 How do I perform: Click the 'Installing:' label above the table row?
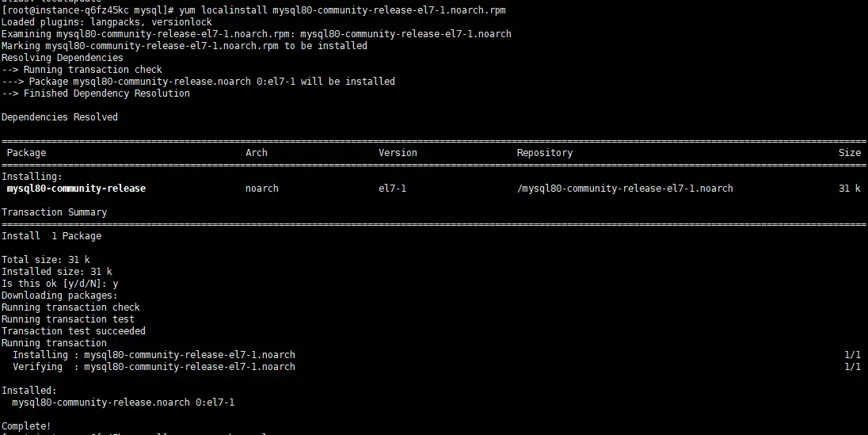(x=32, y=176)
